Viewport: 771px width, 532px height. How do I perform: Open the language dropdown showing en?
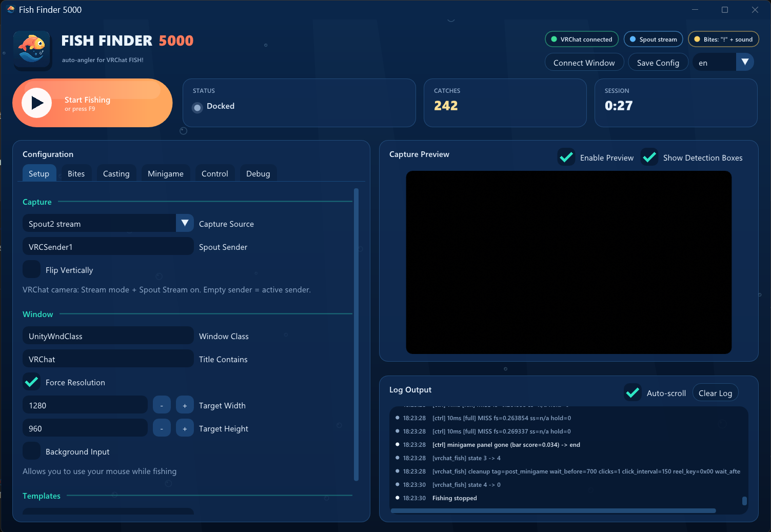pyautogui.click(x=723, y=63)
